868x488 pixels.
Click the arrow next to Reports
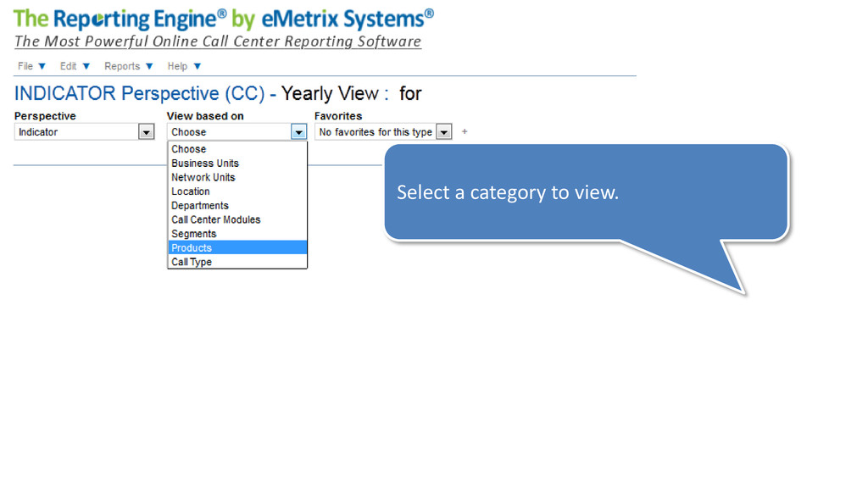149,66
